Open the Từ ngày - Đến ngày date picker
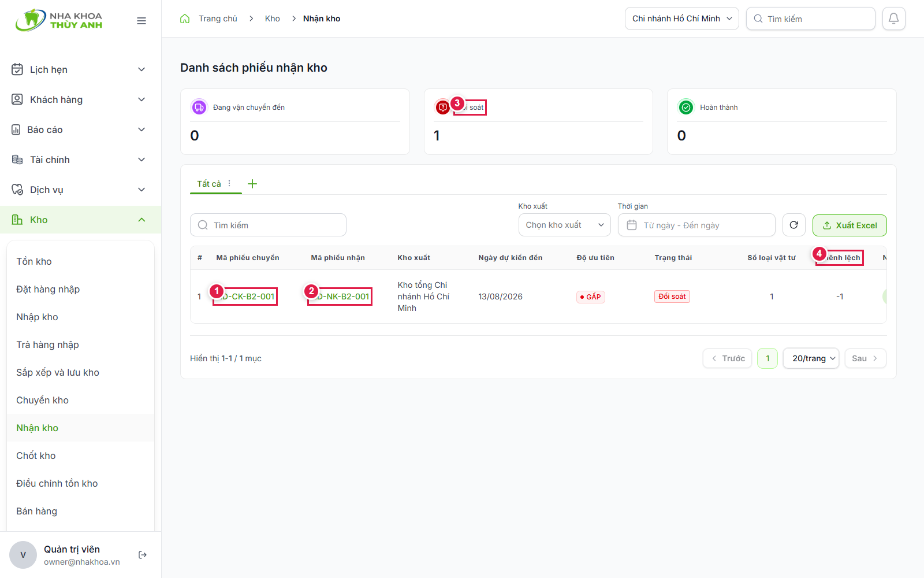This screenshot has width=924, height=578. click(x=696, y=225)
